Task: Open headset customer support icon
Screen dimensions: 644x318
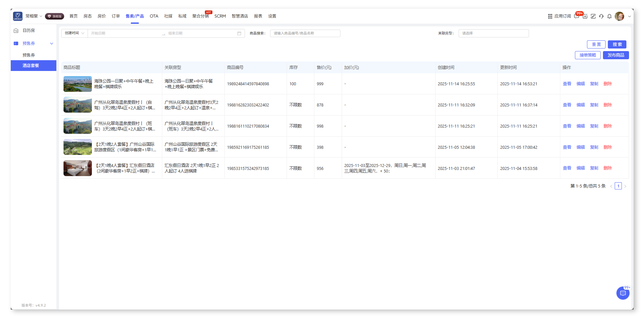Action: (601, 16)
